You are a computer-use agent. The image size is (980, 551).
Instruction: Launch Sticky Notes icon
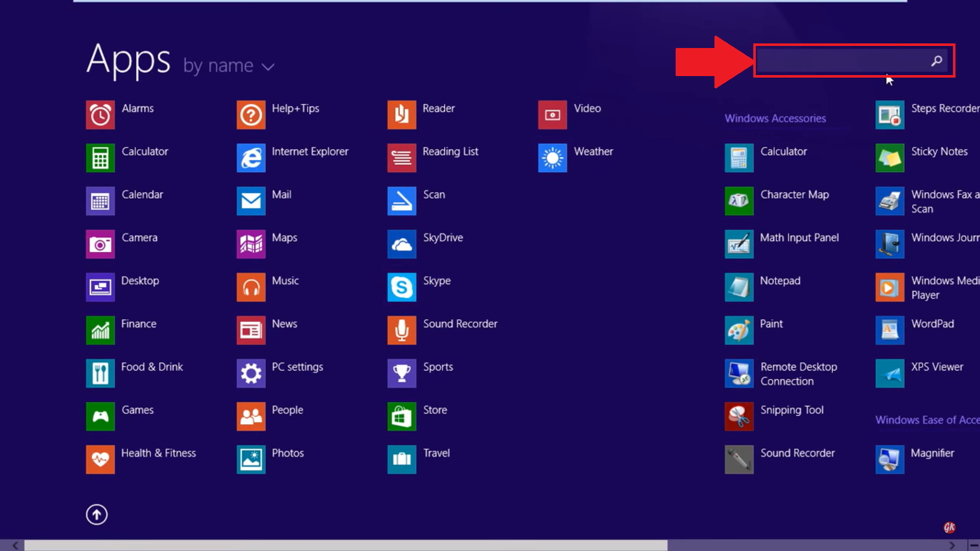pyautogui.click(x=890, y=158)
